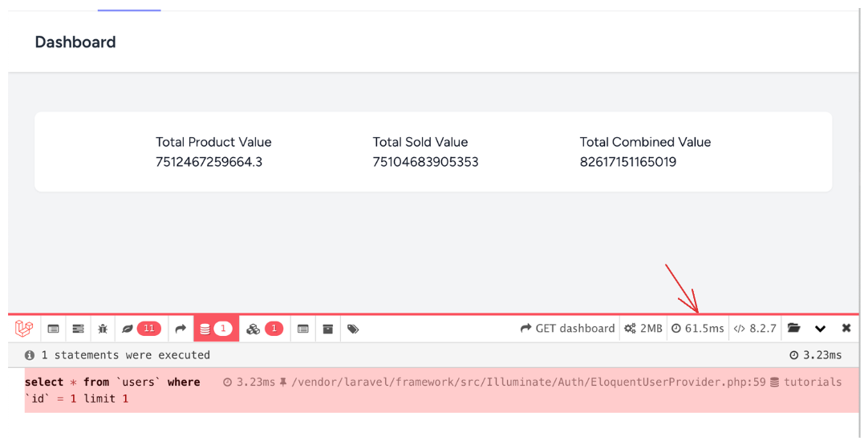Open Views tab with 11 badge
Screen dimensions: 868x445
point(141,329)
